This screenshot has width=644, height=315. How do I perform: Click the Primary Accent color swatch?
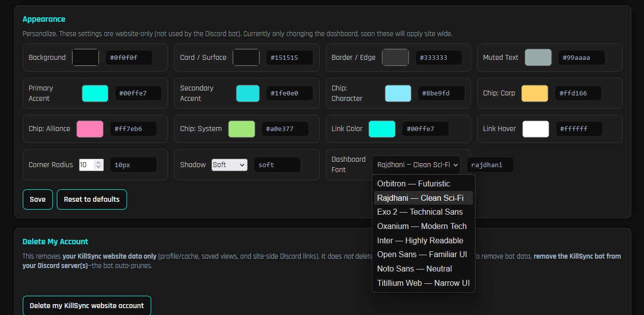(x=95, y=93)
